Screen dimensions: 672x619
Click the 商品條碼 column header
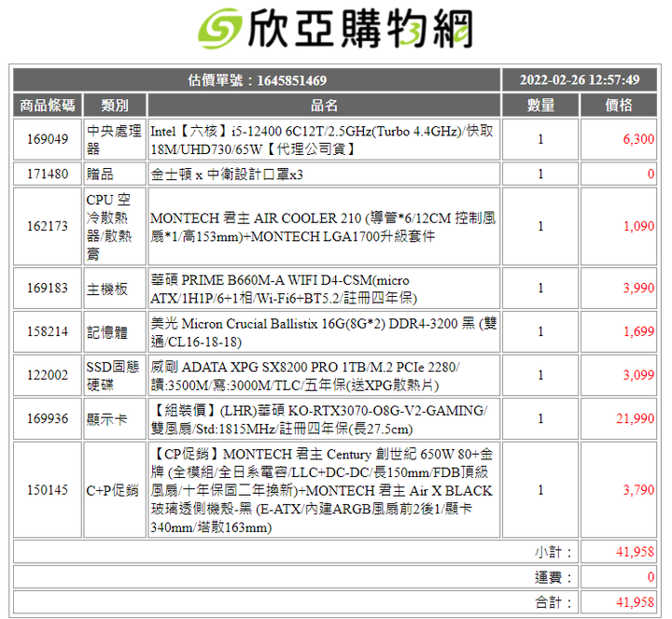click(x=48, y=105)
